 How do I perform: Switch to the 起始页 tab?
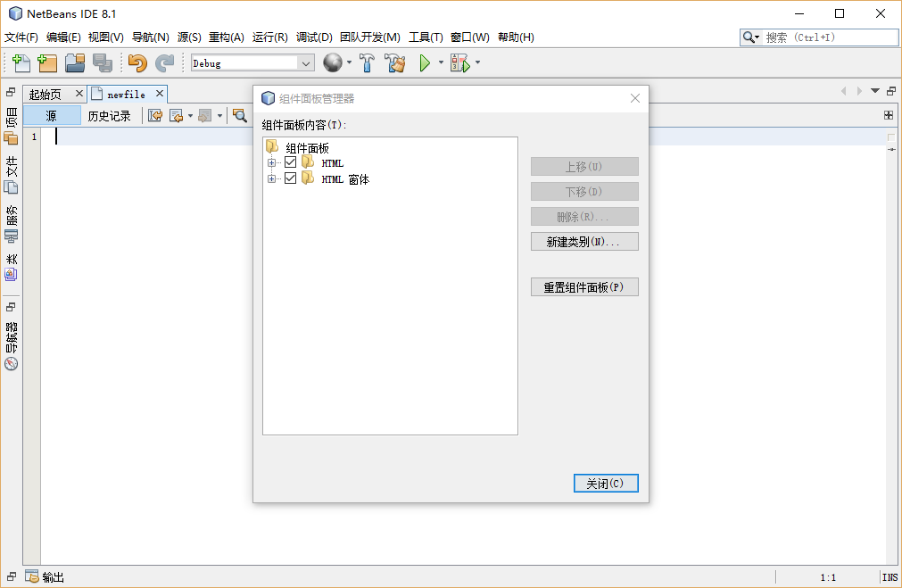point(46,94)
